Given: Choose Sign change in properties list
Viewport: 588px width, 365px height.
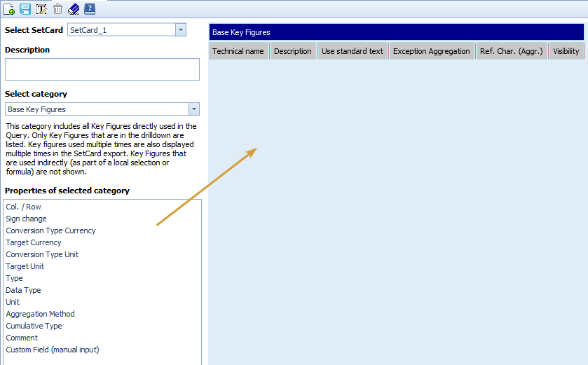Looking at the screenshot, I should click(x=26, y=219).
